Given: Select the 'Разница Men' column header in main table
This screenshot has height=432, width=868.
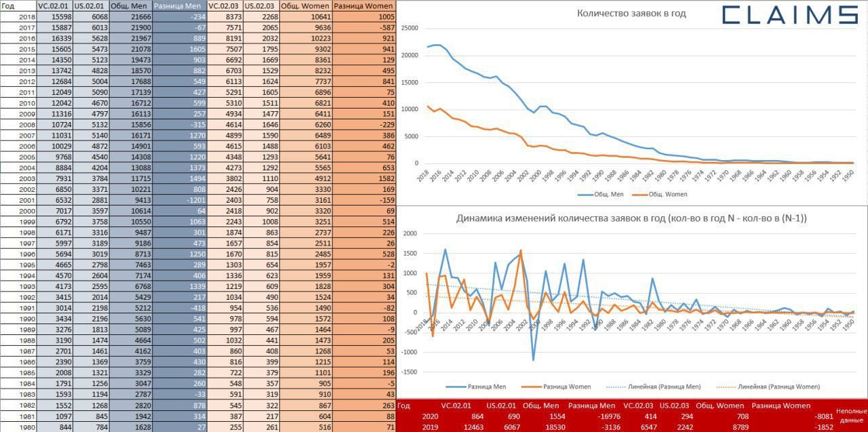Looking at the screenshot, I should (179, 5).
